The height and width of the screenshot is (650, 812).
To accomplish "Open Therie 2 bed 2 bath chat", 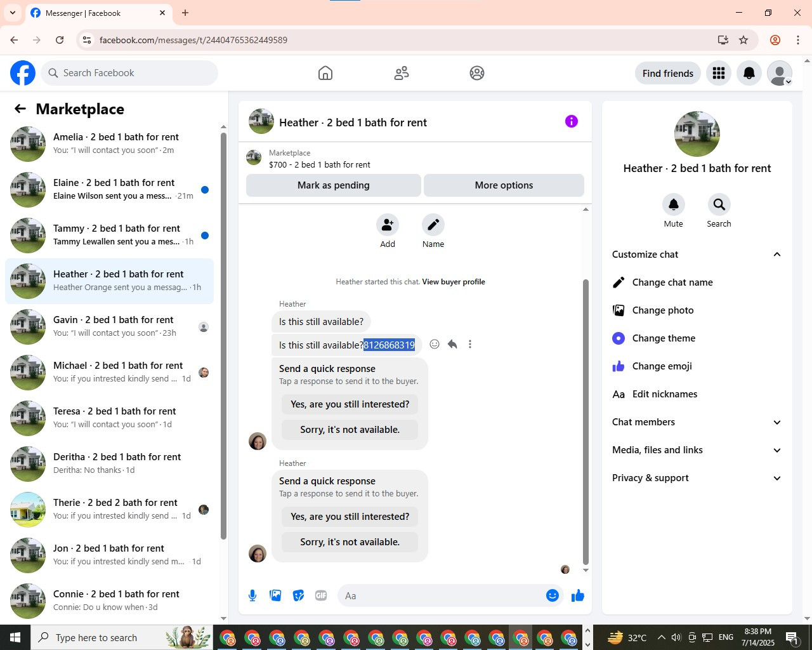I will (110, 510).
